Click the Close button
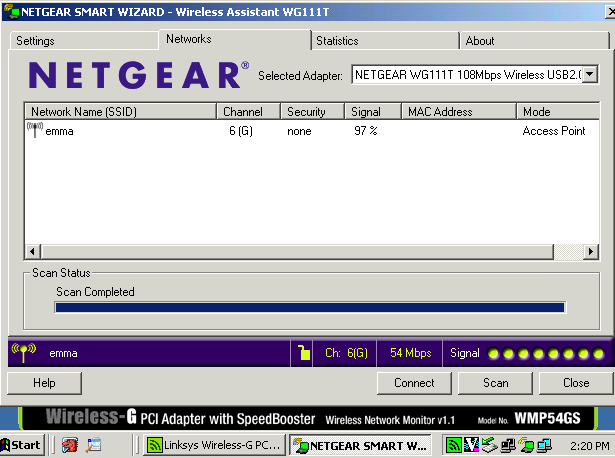Viewport: 615px width, 458px height. point(576,383)
